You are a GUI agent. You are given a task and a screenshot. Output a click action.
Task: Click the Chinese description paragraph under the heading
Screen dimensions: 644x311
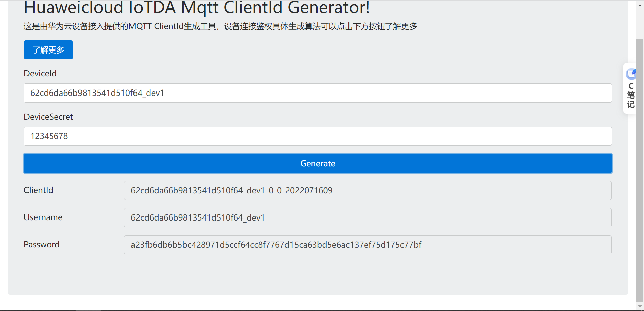[x=220, y=26]
